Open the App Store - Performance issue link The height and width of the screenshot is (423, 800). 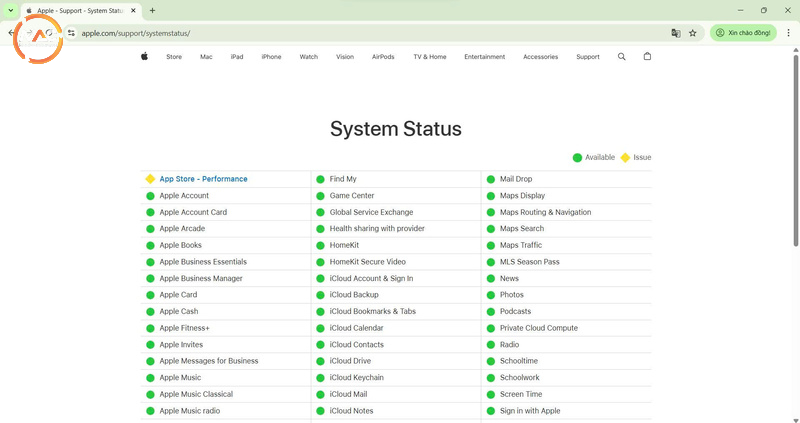pos(203,179)
